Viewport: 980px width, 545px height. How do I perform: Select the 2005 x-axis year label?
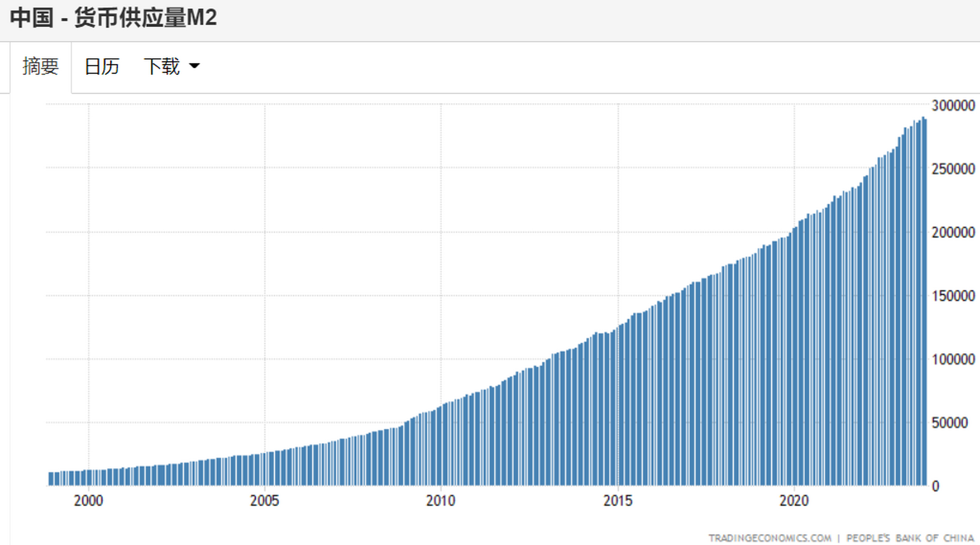click(264, 500)
